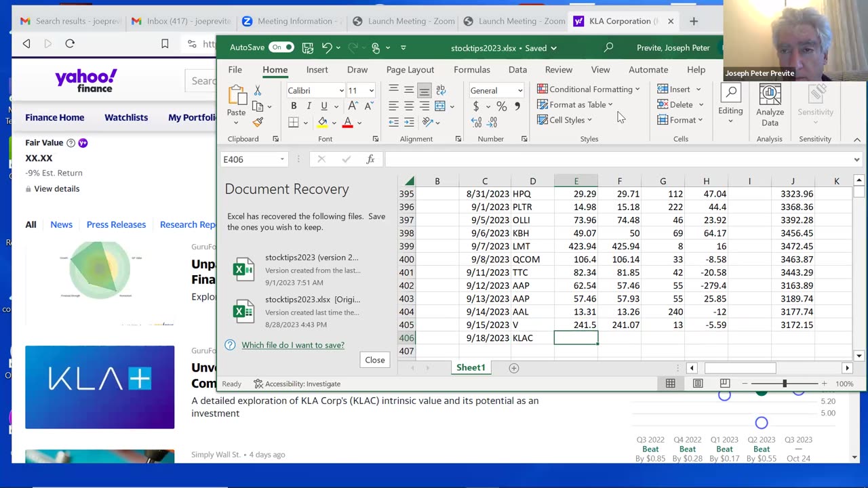Click the Increase Decimal icon
The height and width of the screenshot is (488, 868).
(476, 122)
